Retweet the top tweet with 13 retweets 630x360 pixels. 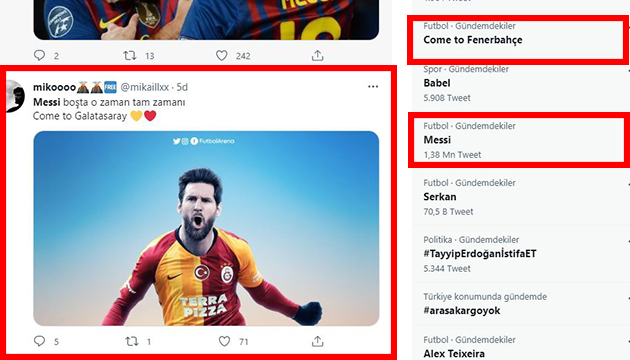coord(130,55)
